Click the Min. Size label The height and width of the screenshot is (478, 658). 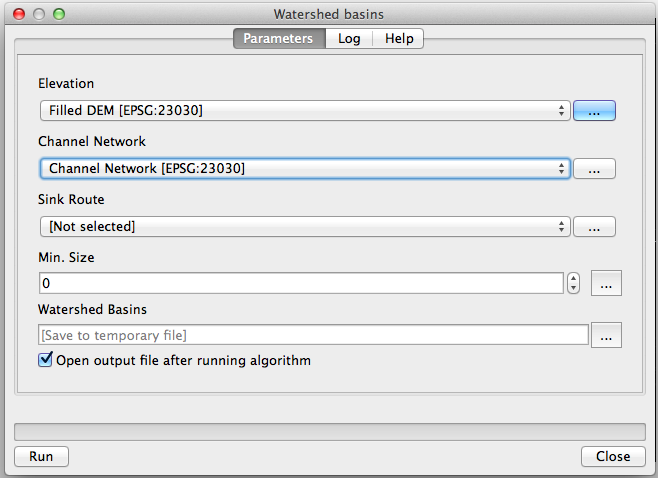point(66,257)
